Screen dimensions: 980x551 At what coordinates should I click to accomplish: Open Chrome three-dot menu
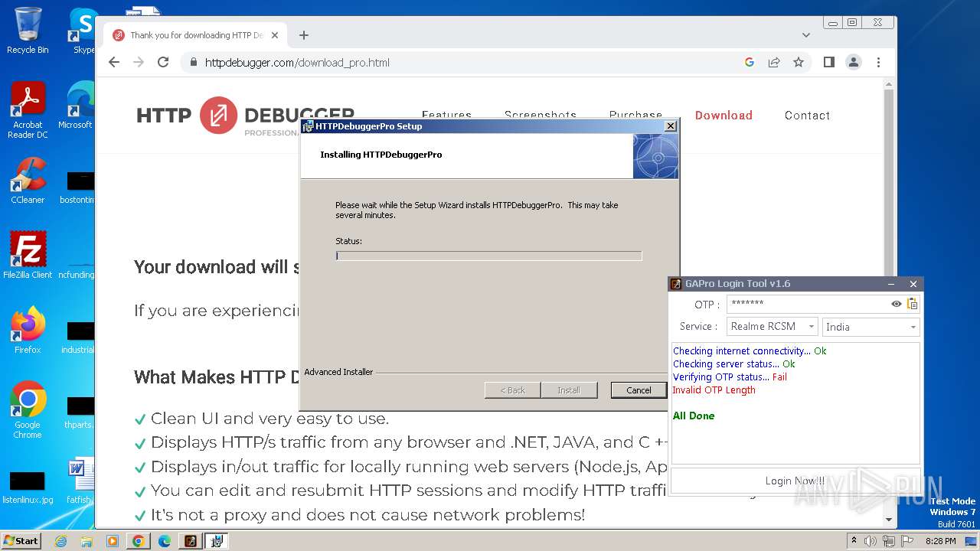[x=878, y=63]
